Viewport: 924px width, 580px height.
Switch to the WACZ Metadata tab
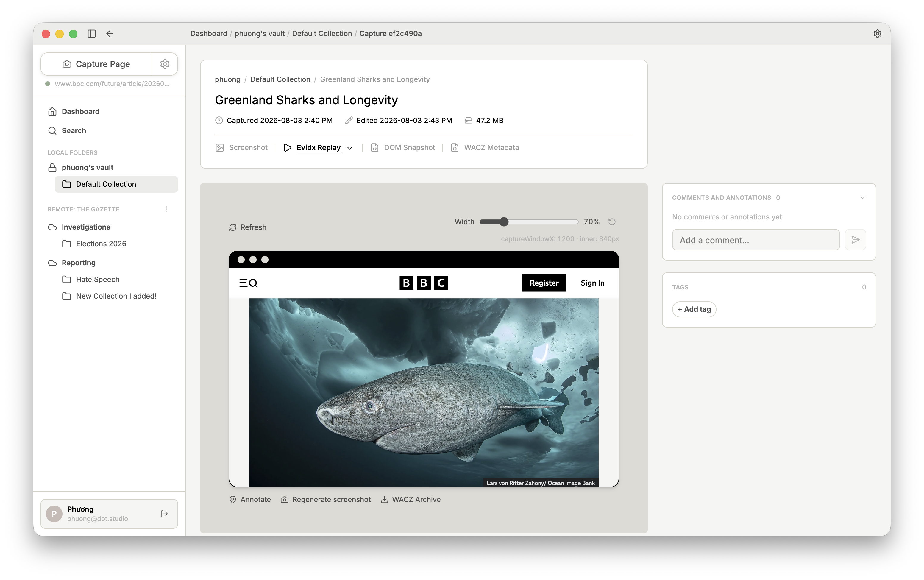pyautogui.click(x=485, y=148)
